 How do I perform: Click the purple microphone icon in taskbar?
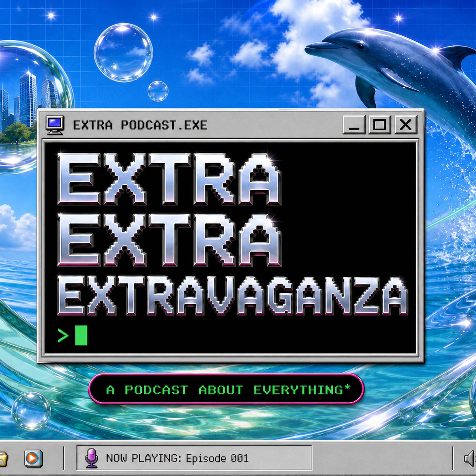pyautogui.click(x=92, y=458)
